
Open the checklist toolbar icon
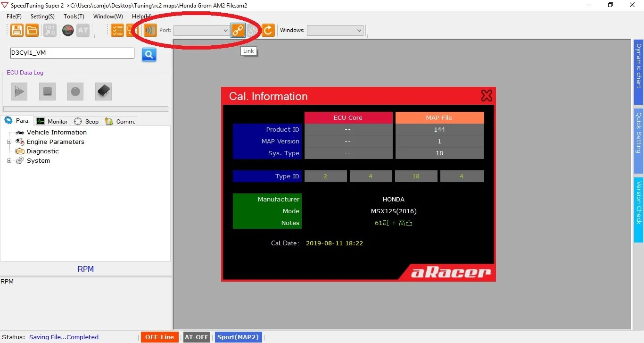[x=117, y=30]
